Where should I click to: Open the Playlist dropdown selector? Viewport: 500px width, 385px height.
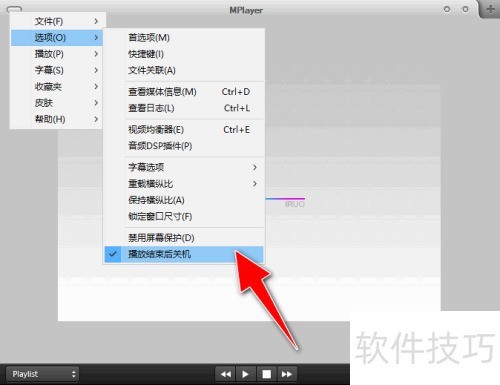(x=42, y=374)
